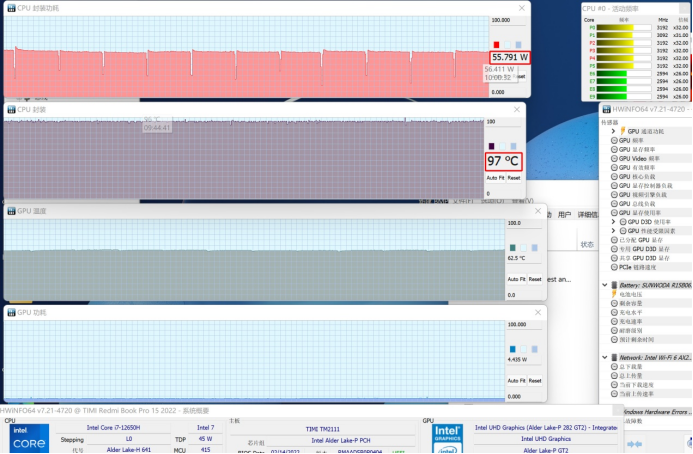Screen dimensions: 693x454
Task: Click the Intel Core logo in system summary
Action: pos(29,439)
